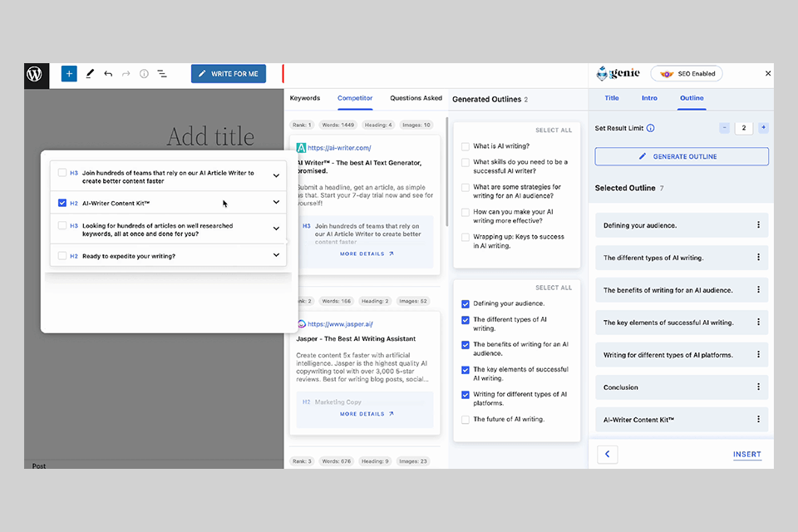Click the info icon beside Set Result Limit

pos(650,128)
